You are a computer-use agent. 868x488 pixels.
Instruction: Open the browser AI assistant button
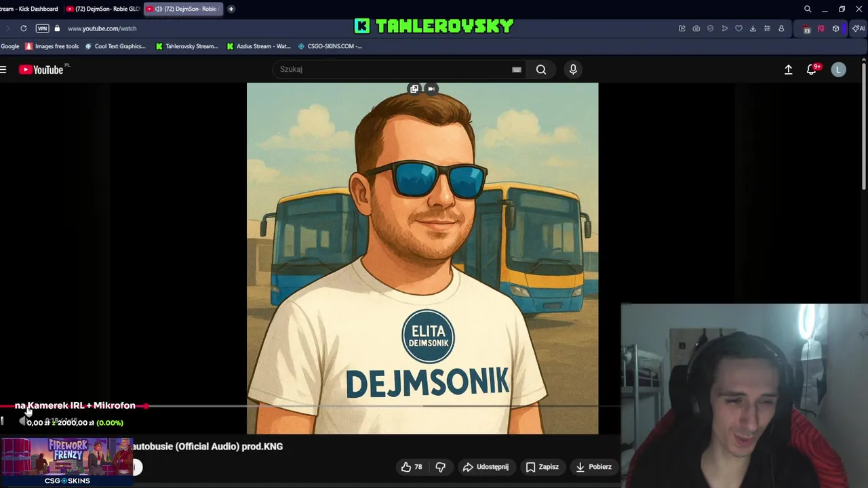coord(858,28)
